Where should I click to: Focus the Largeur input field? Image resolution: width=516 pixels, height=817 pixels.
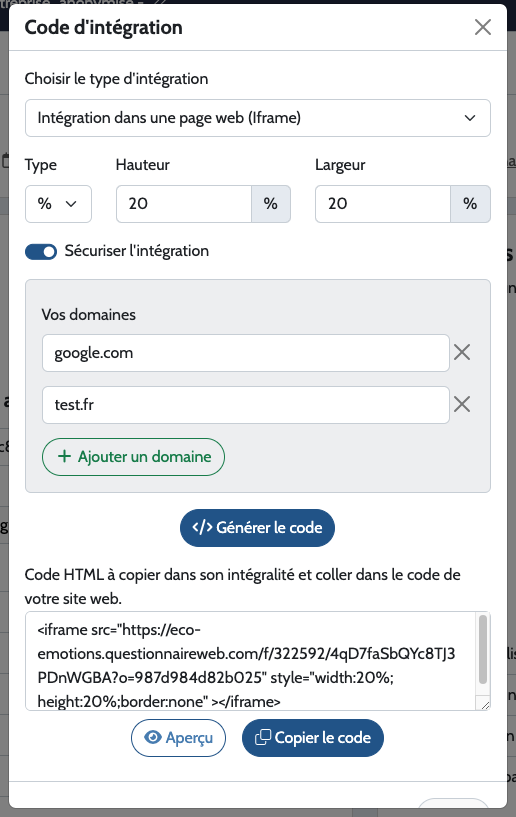tap(383, 204)
